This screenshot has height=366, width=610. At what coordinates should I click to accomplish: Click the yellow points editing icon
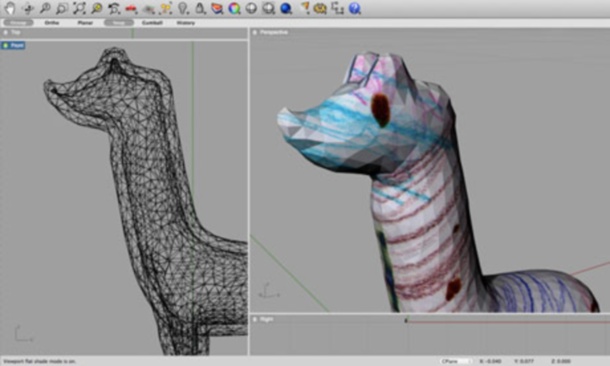point(166,8)
